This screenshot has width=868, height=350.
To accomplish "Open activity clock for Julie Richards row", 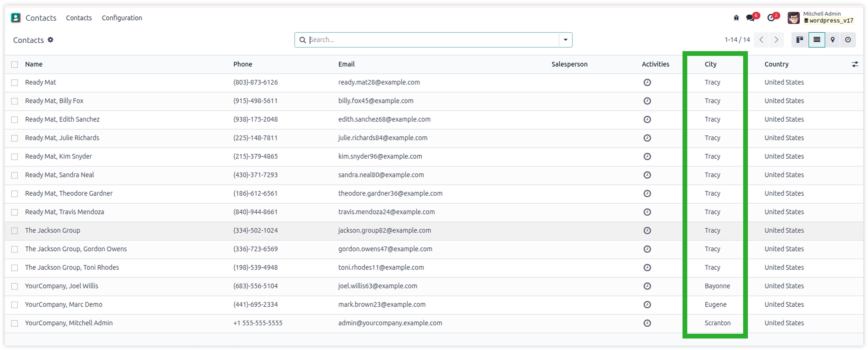I will pos(647,138).
